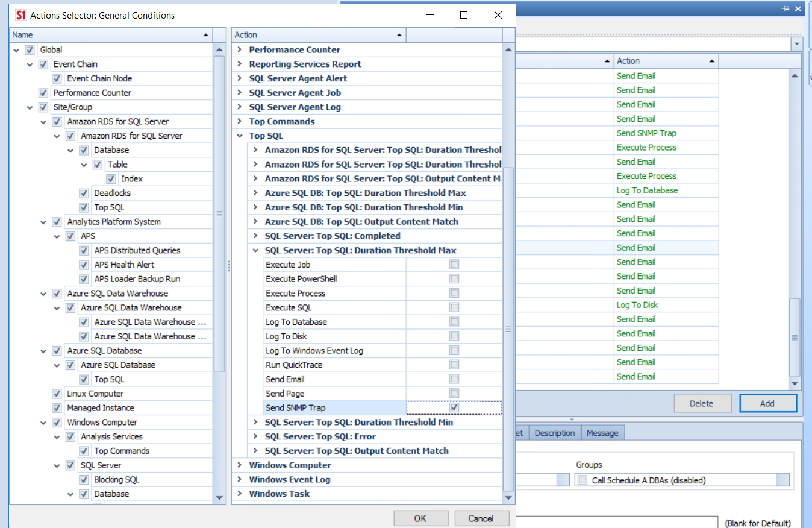Switch to the Description tab
This screenshot has height=528, width=812.
(x=554, y=433)
